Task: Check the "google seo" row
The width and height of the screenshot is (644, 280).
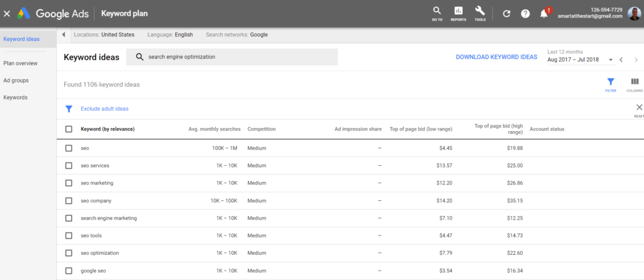Action: click(x=69, y=271)
